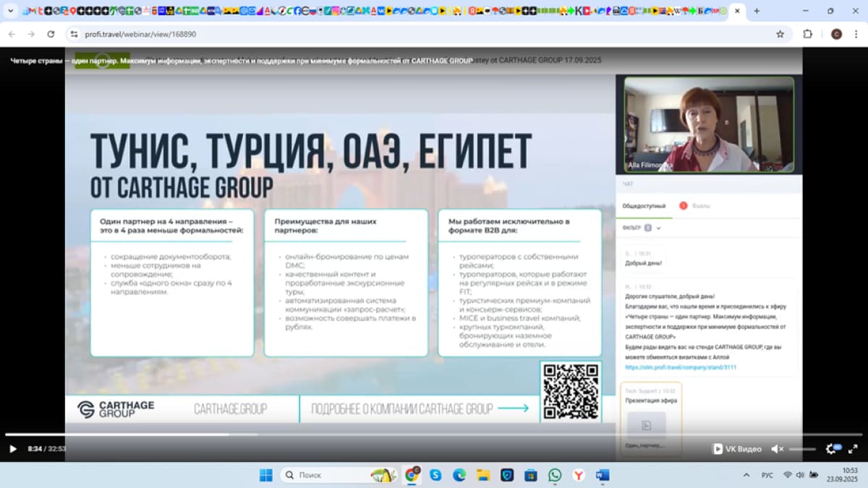
Task: Unmute the video player sound
Action: 777,449
